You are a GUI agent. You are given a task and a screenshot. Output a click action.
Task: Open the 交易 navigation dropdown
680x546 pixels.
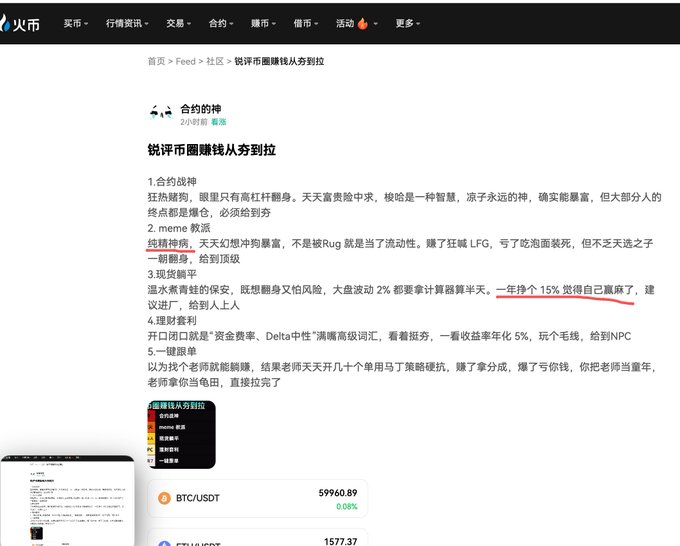178,23
